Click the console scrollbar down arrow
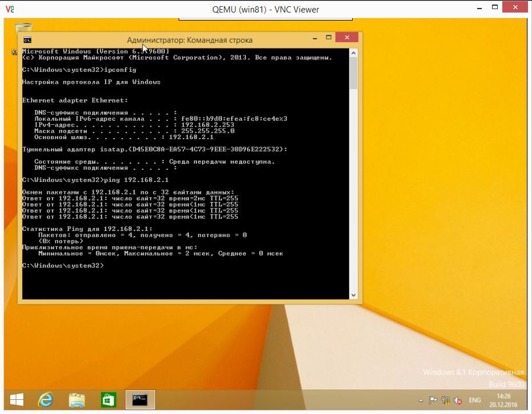 pos(353,295)
